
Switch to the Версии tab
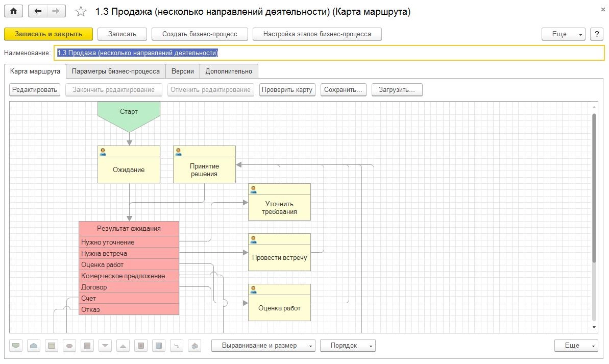(x=182, y=71)
